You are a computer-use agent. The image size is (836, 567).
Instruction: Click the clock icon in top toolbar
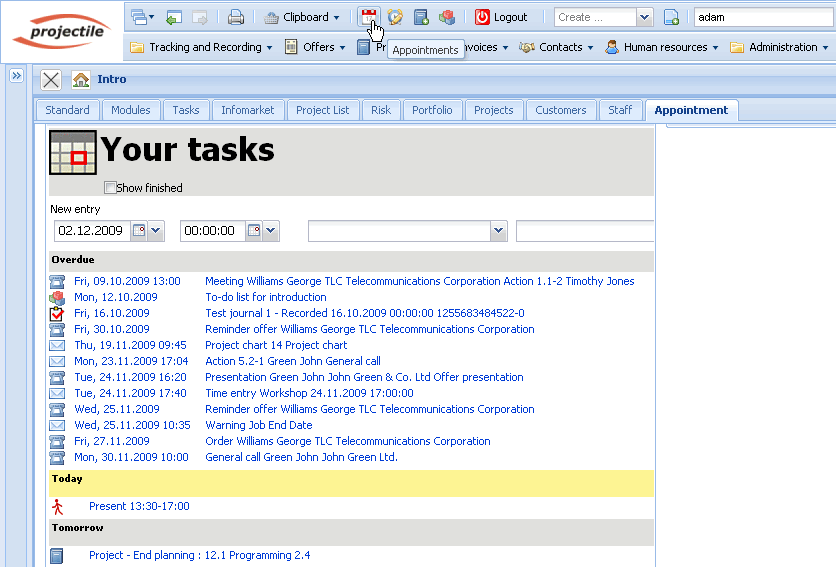click(396, 17)
